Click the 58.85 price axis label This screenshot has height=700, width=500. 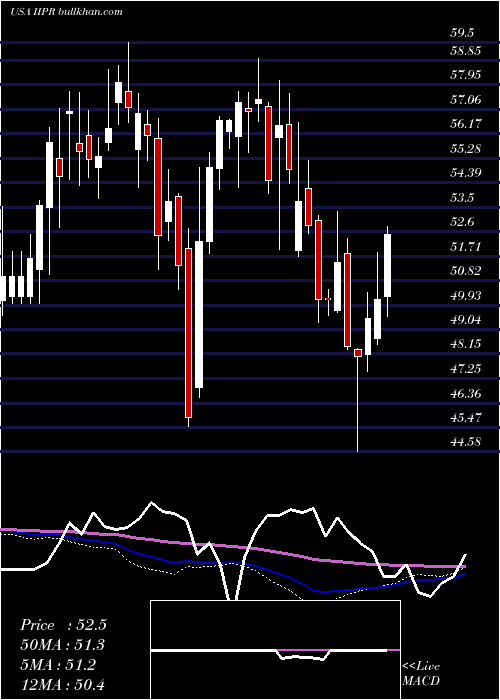click(465, 51)
